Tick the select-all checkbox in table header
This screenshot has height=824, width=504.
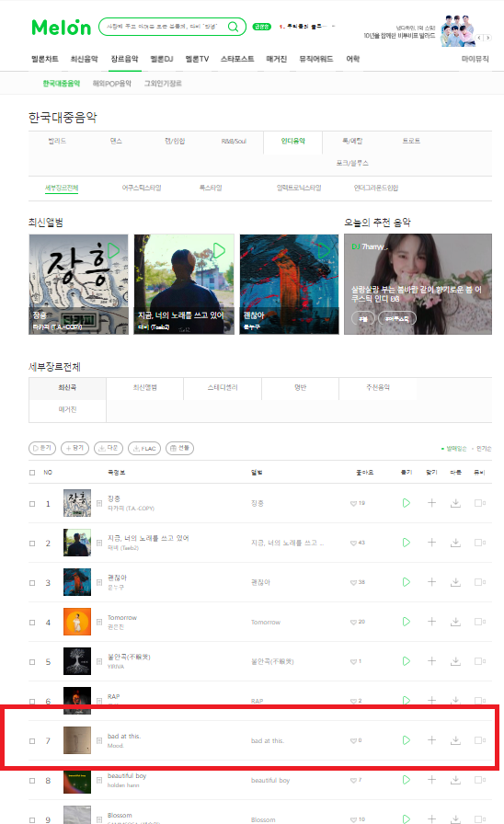click(x=32, y=473)
